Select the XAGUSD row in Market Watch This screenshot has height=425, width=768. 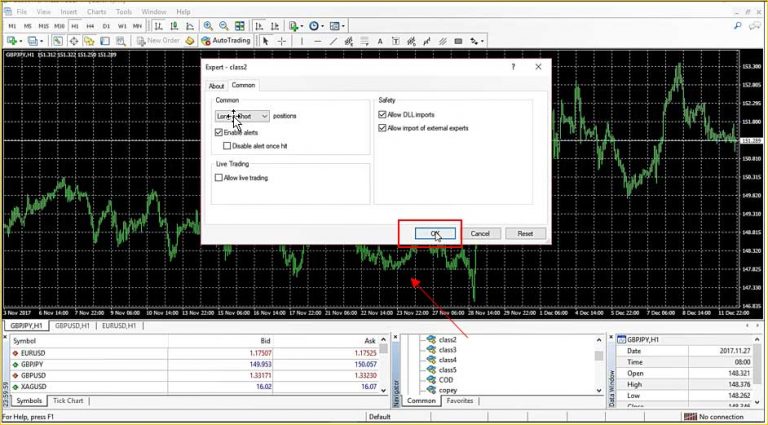tap(196, 387)
